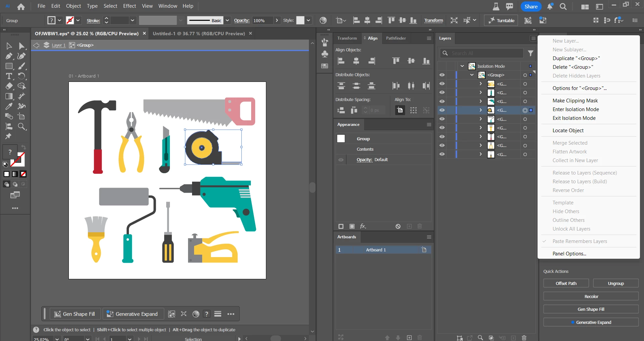The image size is (644, 341).
Task: Select the Eyedropper tool
Action: (9, 106)
